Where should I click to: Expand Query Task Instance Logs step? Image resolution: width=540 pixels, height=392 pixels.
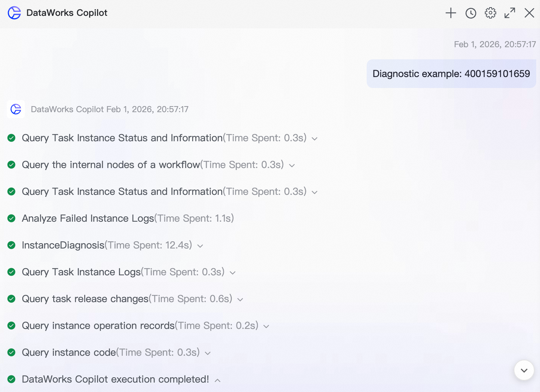point(233,273)
